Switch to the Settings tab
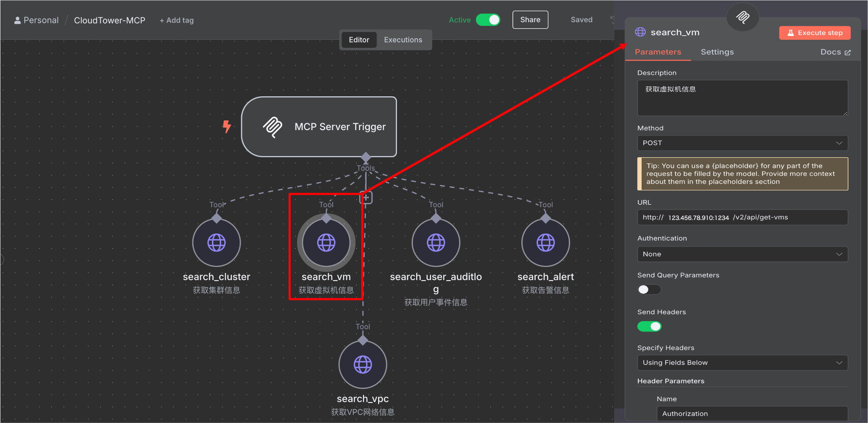Image resolution: width=868 pixels, height=423 pixels. point(717,52)
